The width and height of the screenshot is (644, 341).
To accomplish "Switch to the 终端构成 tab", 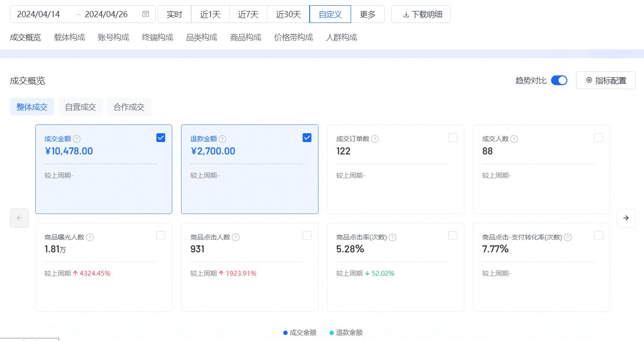I will pyautogui.click(x=158, y=37).
